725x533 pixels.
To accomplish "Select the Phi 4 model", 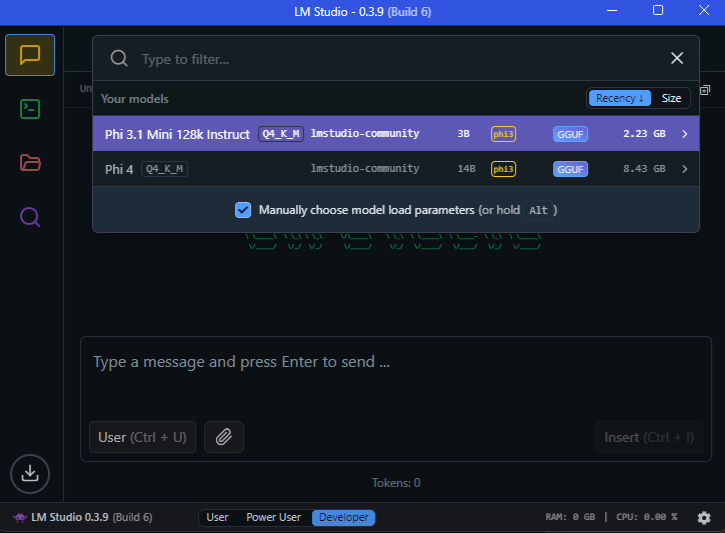I will point(396,169).
